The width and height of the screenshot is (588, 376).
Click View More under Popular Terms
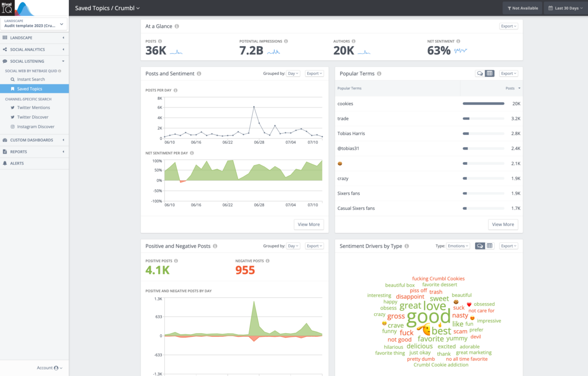click(x=503, y=224)
